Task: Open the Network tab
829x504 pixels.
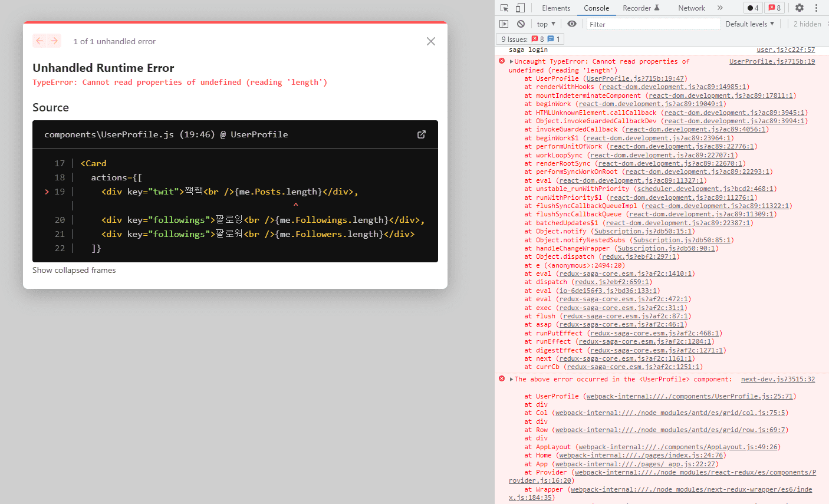Action: tap(692, 8)
